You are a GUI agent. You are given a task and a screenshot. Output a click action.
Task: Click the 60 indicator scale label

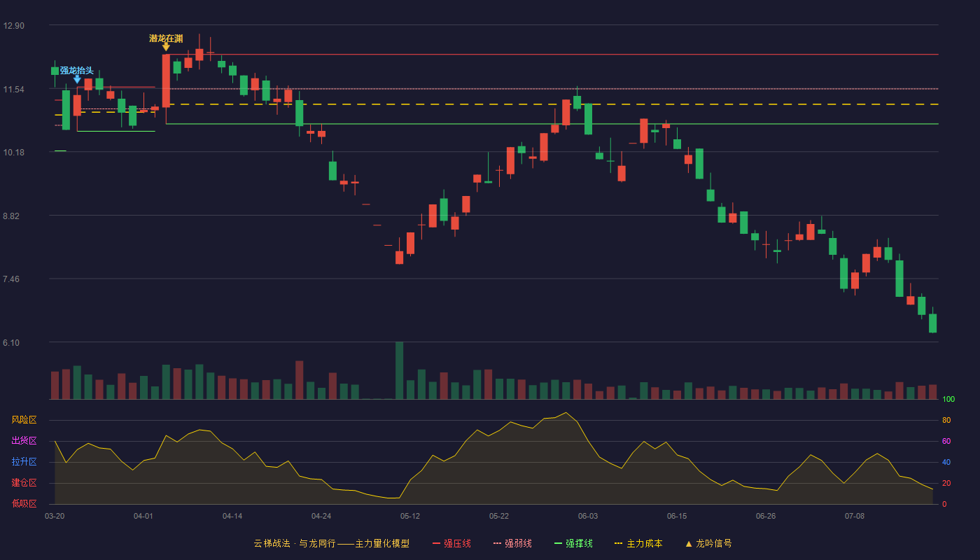[946, 442]
